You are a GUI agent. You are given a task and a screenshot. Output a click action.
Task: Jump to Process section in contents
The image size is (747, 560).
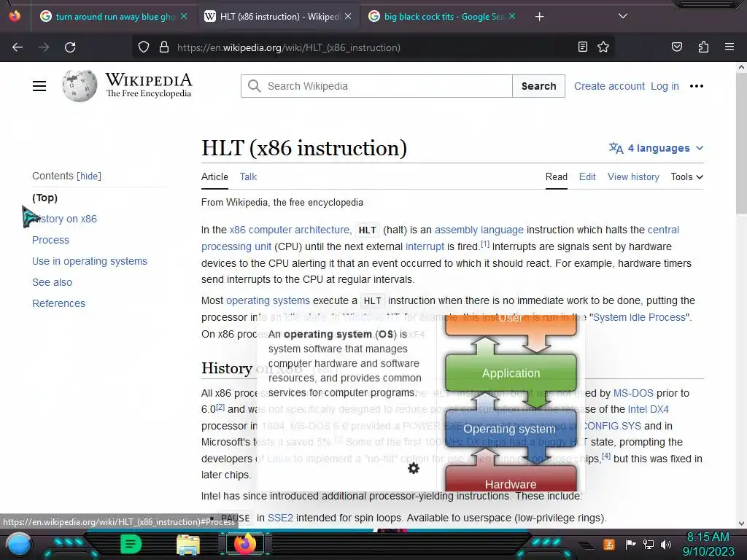[50, 240]
